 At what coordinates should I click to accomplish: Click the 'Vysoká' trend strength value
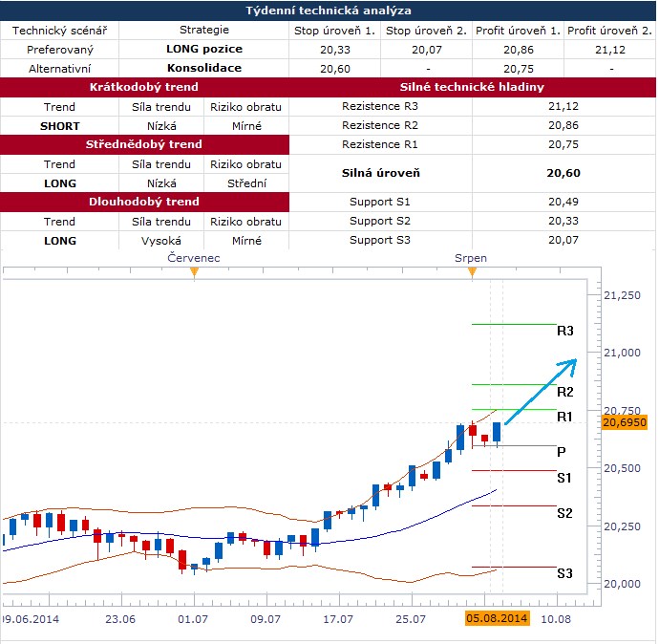[x=161, y=241]
